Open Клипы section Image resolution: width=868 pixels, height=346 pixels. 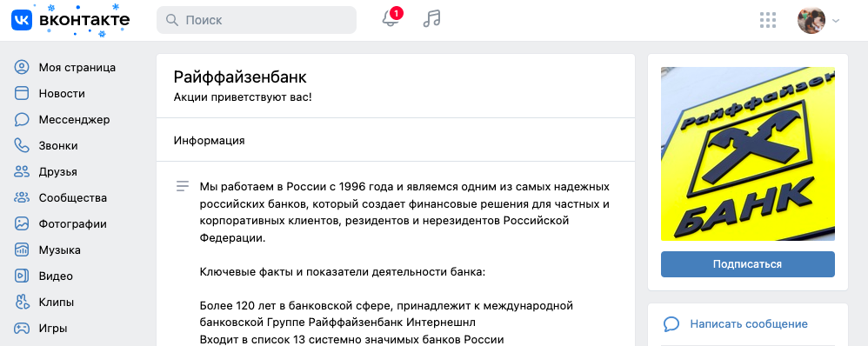coord(56,303)
